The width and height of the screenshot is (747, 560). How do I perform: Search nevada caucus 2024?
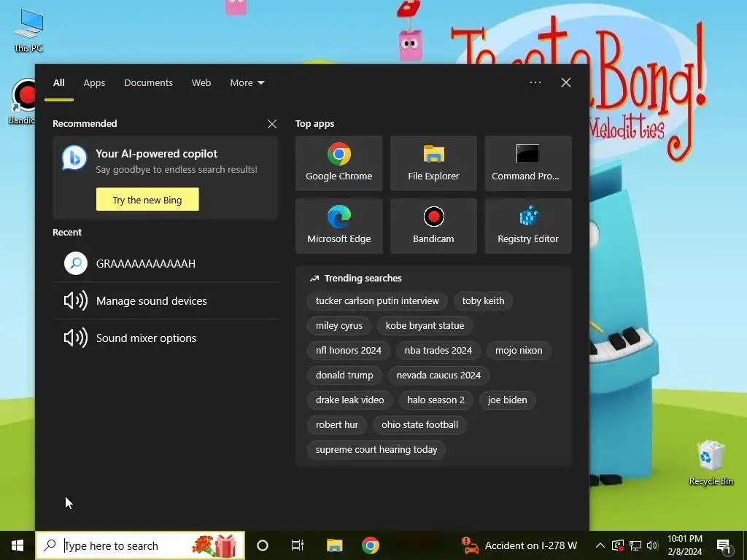pos(438,376)
